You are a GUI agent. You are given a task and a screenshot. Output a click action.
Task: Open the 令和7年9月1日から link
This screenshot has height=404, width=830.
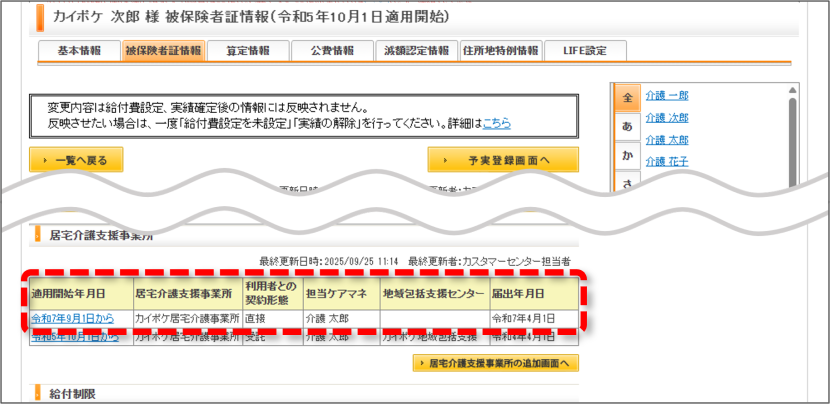73,319
